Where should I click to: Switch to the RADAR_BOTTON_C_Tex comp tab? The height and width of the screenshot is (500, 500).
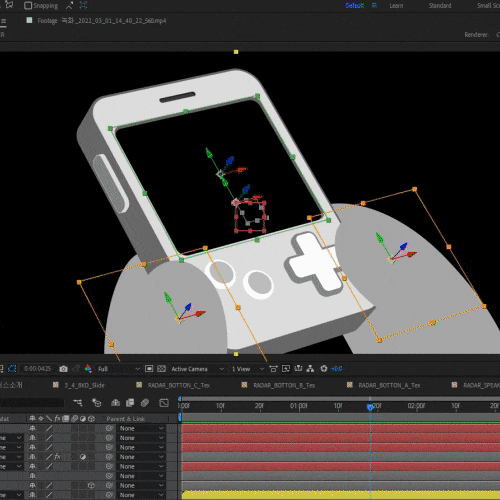pos(178,385)
